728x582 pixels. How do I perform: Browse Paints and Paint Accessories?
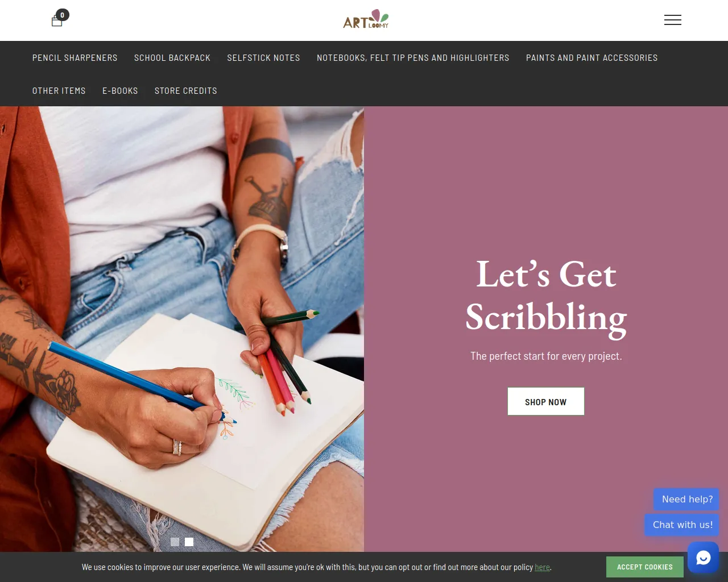pos(591,58)
